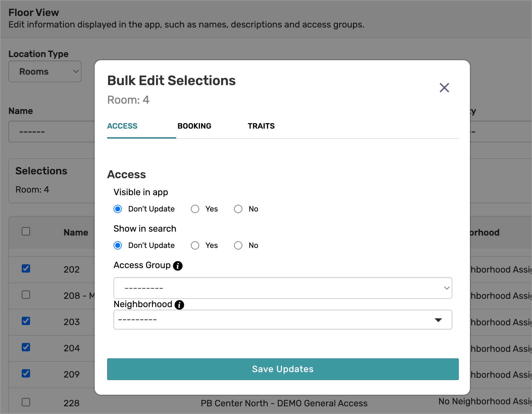Check the room 208 checkbox
This screenshot has width=532, height=414.
coord(26,295)
